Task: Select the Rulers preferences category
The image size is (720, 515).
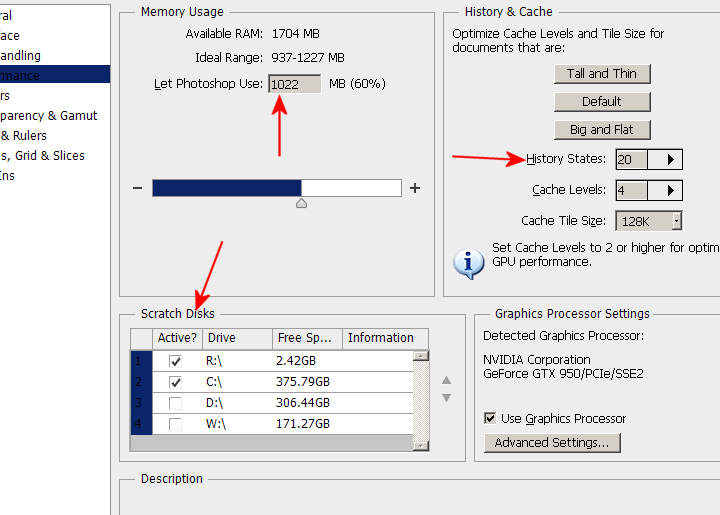Action: (24, 136)
